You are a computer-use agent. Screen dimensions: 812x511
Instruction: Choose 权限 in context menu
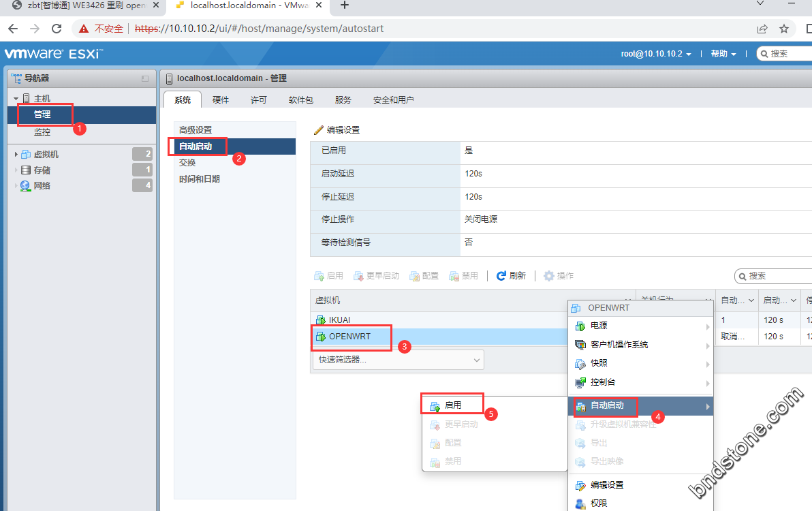[641, 504]
